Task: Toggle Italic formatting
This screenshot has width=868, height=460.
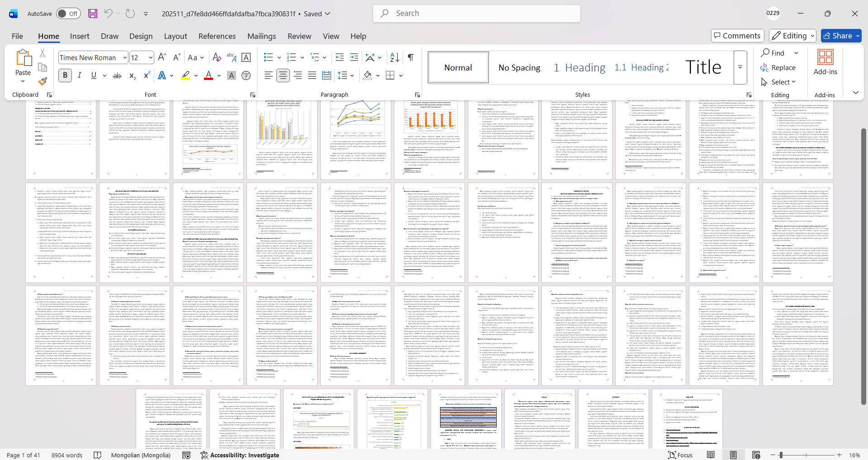Action: (80, 75)
